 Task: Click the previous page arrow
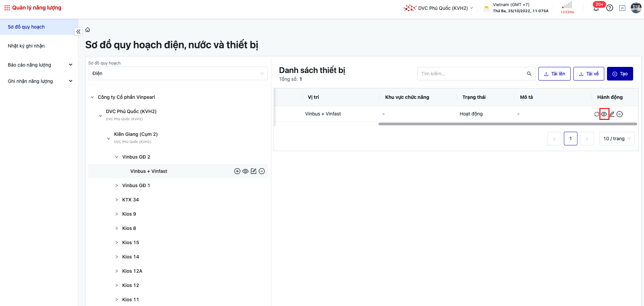554,139
